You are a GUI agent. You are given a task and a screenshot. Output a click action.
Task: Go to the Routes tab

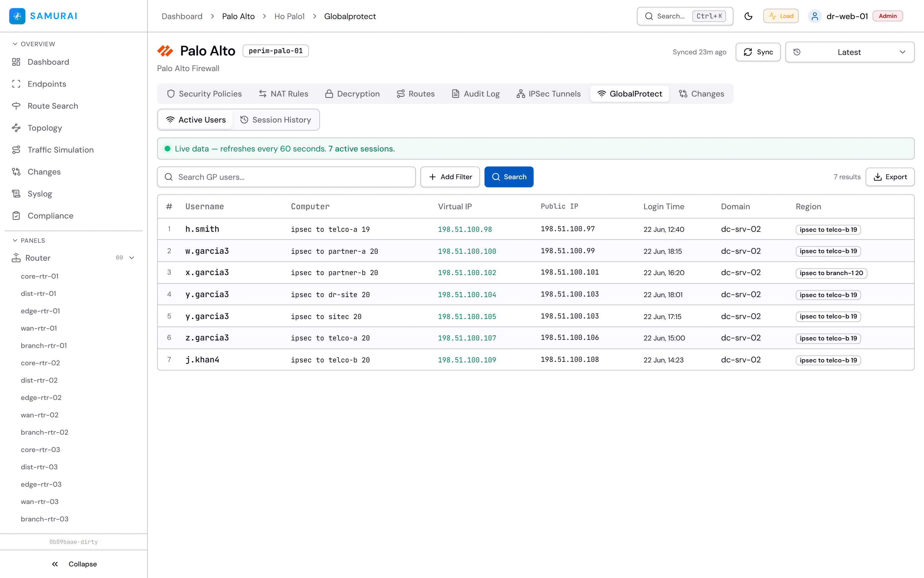416,94
